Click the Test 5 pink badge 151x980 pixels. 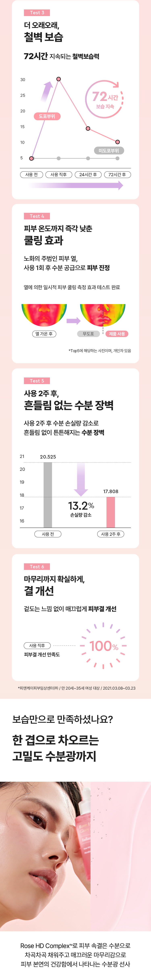(37, 381)
